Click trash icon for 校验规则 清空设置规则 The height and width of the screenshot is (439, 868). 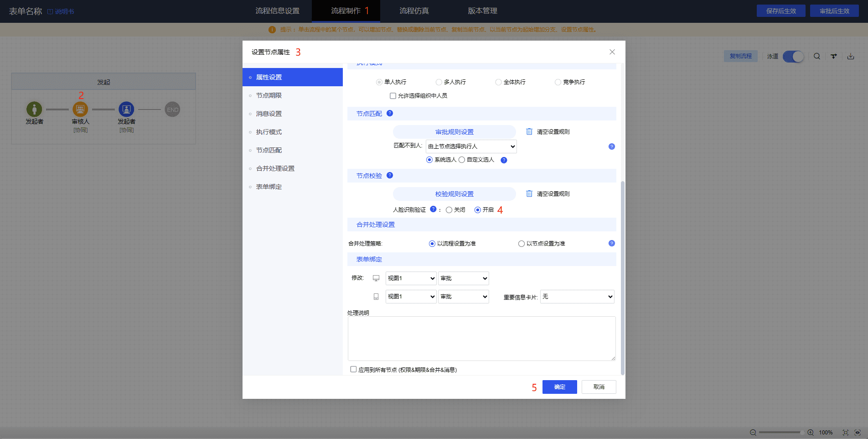click(529, 193)
